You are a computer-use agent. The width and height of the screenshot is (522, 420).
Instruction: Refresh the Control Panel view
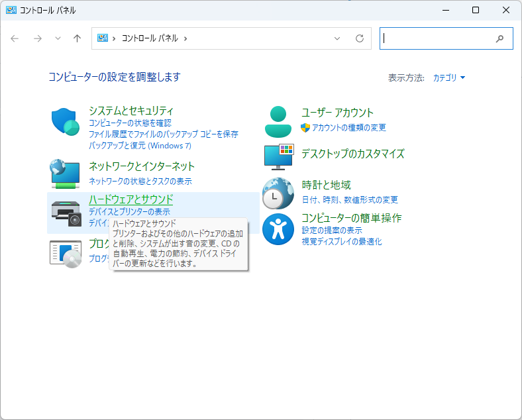click(x=360, y=38)
